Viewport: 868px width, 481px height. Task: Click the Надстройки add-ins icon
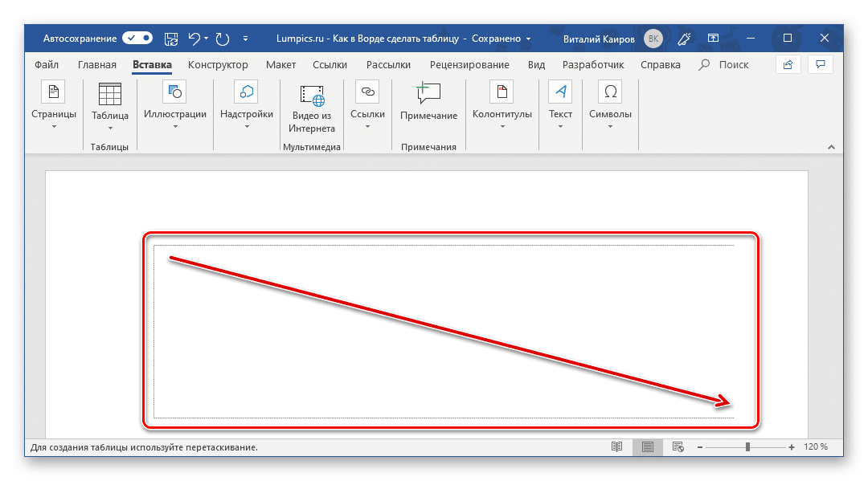(247, 92)
